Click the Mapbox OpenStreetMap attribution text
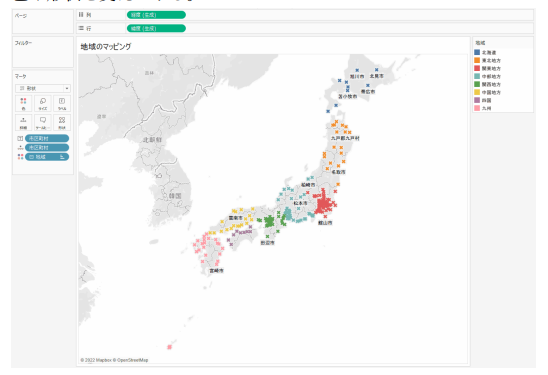This screenshot has width=548, height=375. coord(114,360)
